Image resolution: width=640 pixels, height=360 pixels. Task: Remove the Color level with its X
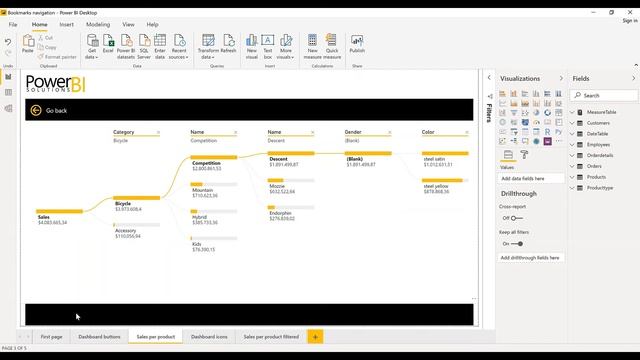tap(467, 132)
